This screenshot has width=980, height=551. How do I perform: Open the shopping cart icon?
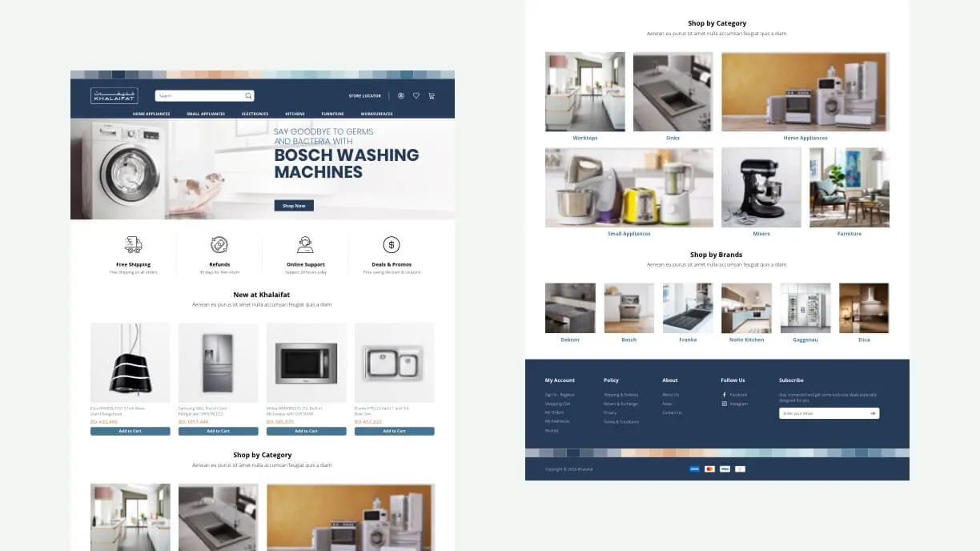[430, 95]
